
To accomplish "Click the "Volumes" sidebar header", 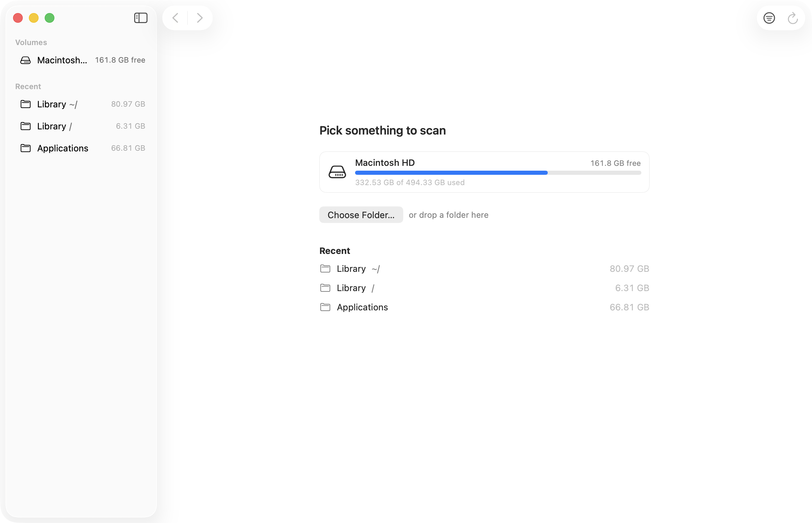I will 31,42.
